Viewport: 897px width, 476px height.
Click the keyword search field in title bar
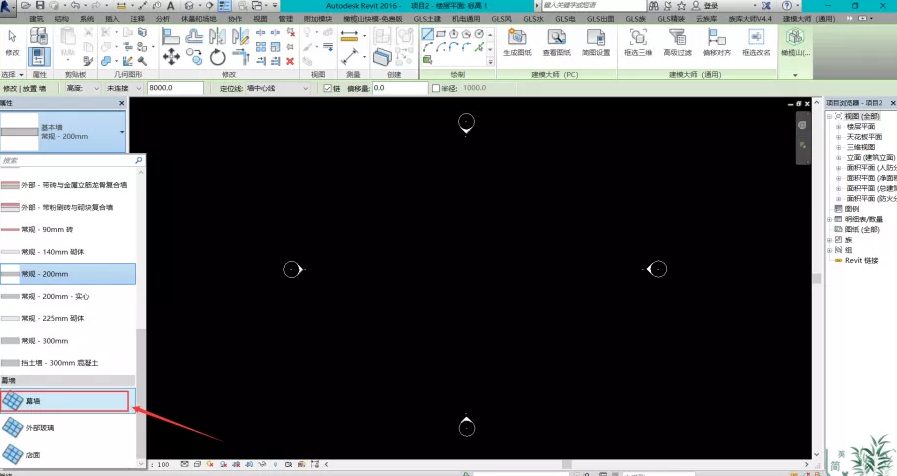[593, 6]
